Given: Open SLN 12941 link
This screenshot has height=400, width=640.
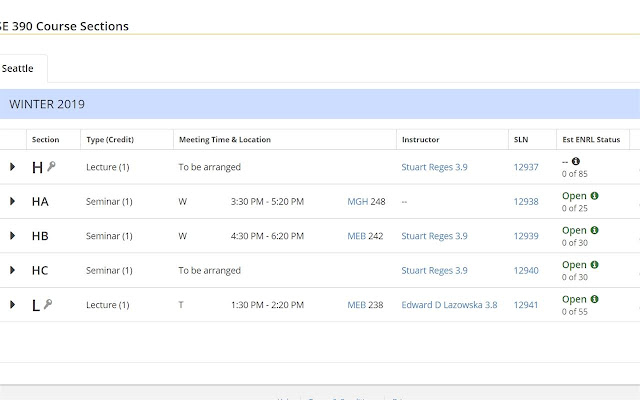Looking at the screenshot, I should [x=526, y=305].
